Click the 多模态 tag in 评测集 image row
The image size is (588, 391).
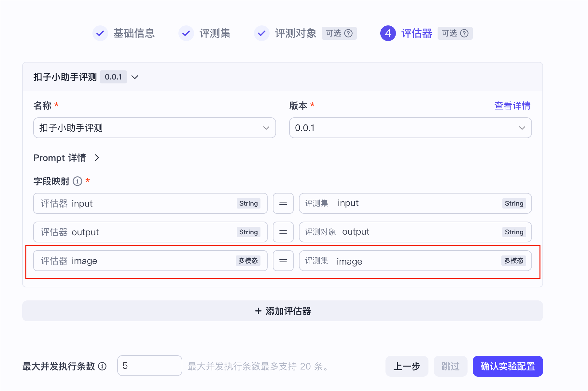(x=514, y=261)
